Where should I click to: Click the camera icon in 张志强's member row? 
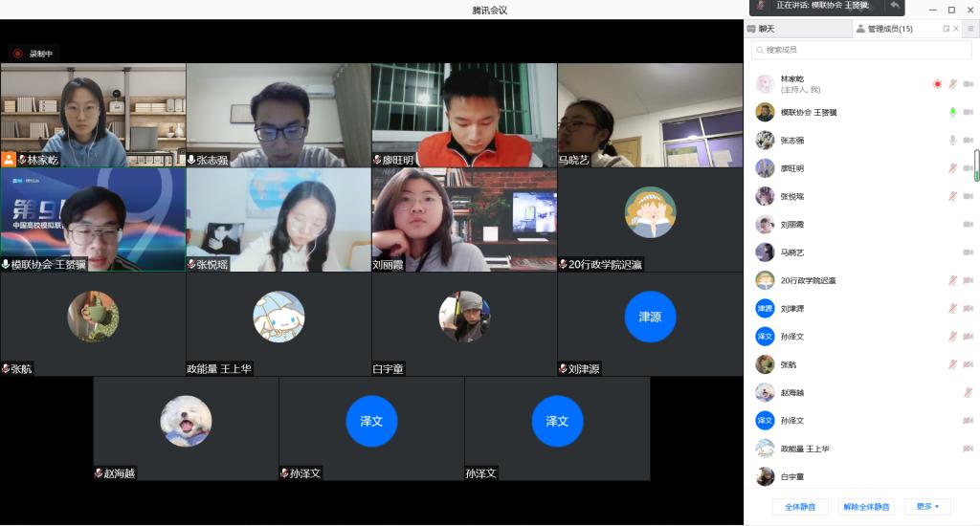pyautogui.click(x=968, y=141)
